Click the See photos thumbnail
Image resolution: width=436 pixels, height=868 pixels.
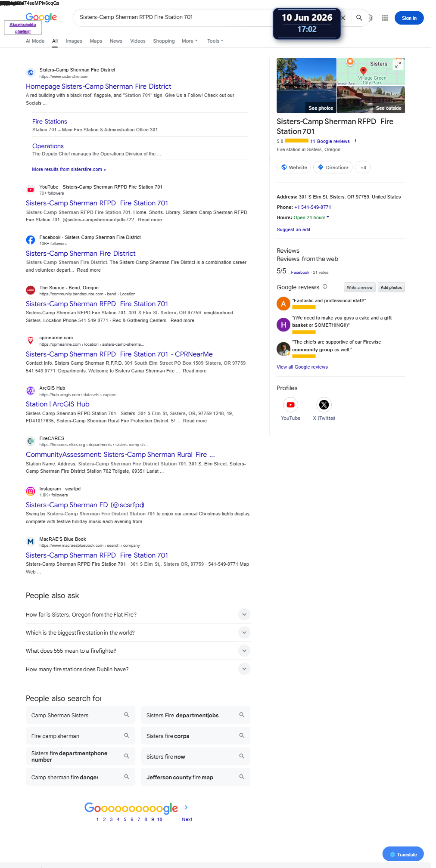point(306,85)
